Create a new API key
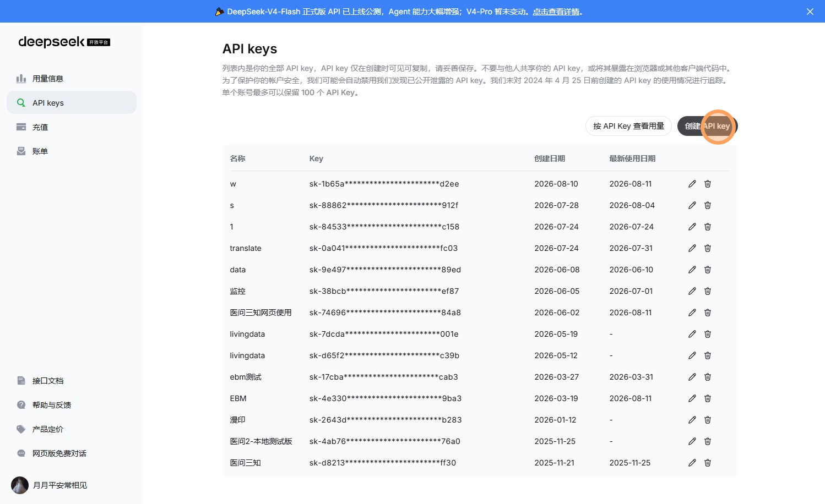This screenshot has width=825, height=504. 707,126
